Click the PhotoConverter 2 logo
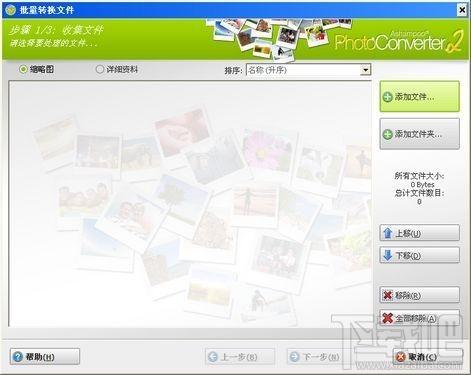Viewport: 471px width, 375px height. pos(399,41)
